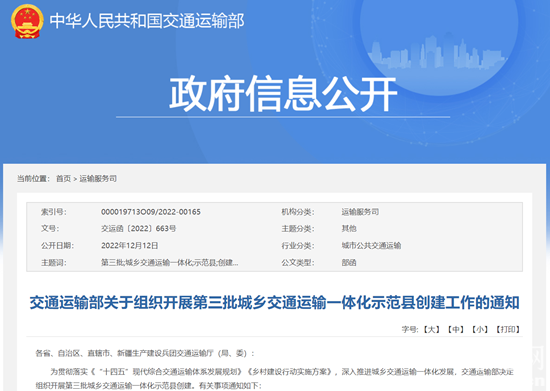Click the 文号 label
Screen dimensions: 550x391
[50, 229]
